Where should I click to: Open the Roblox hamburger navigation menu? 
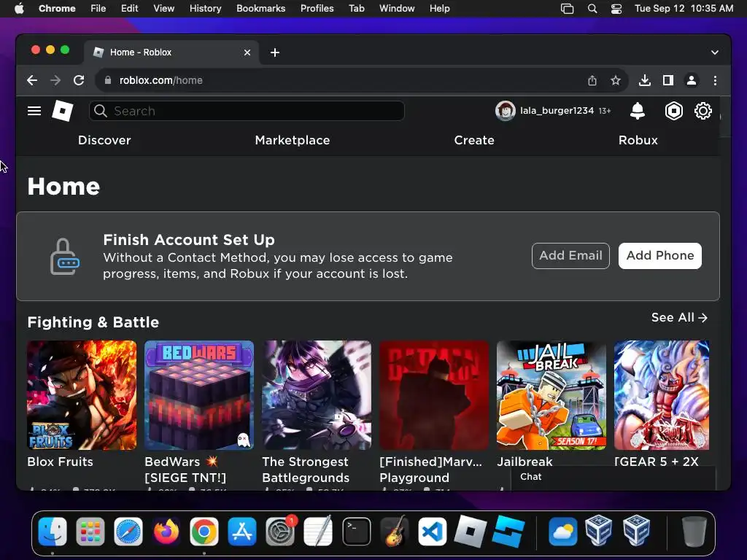34,111
